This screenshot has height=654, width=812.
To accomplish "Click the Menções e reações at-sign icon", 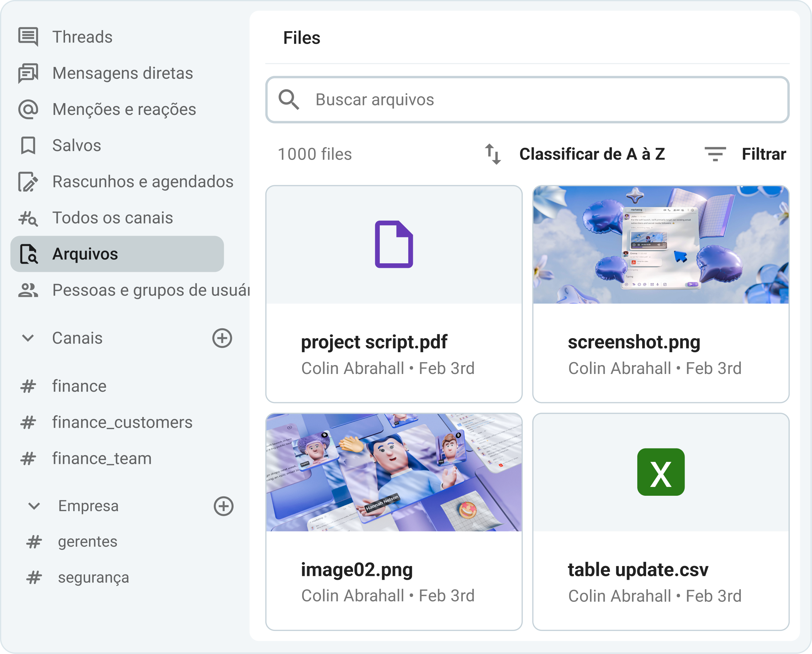I will [x=28, y=109].
